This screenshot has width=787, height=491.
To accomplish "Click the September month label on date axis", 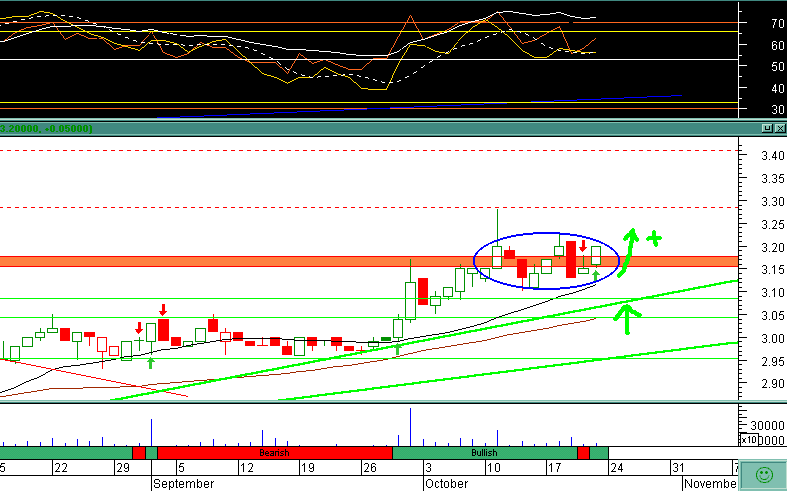I will [x=183, y=483].
